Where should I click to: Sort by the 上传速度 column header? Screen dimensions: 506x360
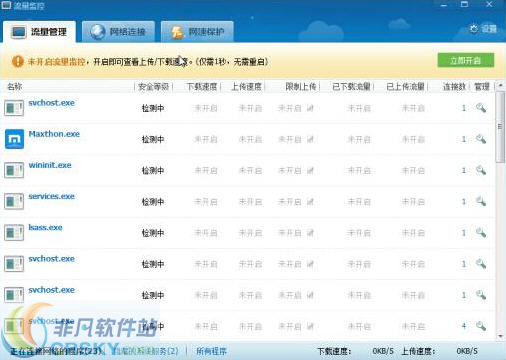tap(247, 87)
